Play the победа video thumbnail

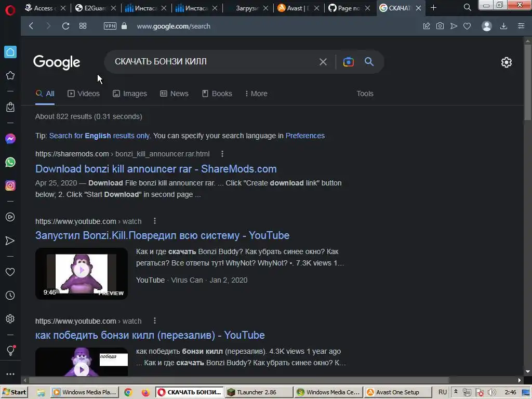(82, 362)
